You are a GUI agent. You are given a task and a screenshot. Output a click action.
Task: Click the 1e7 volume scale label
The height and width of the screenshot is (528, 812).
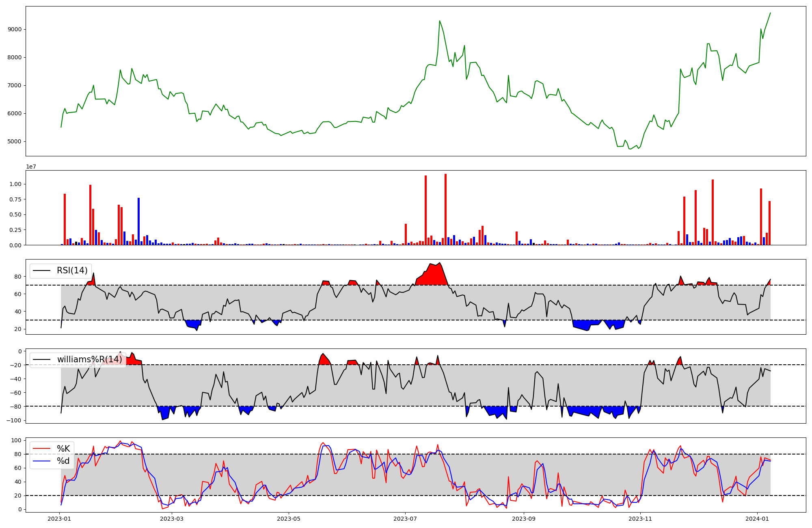pos(31,167)
